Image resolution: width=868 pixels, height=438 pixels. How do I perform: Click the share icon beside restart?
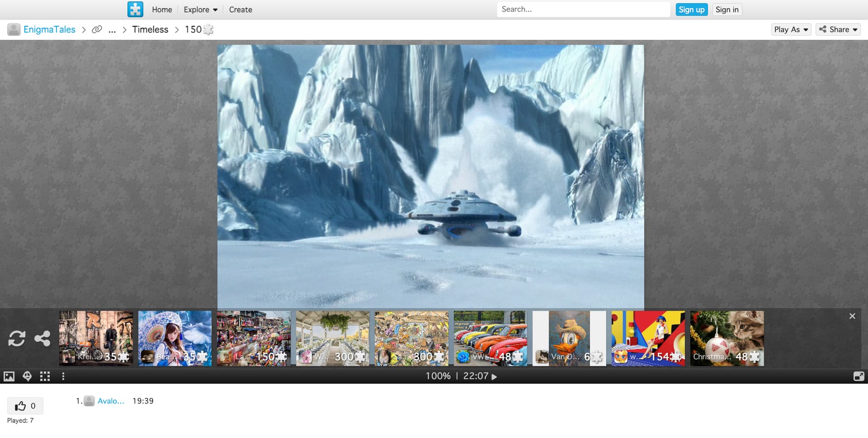click(x=42, y=338)
